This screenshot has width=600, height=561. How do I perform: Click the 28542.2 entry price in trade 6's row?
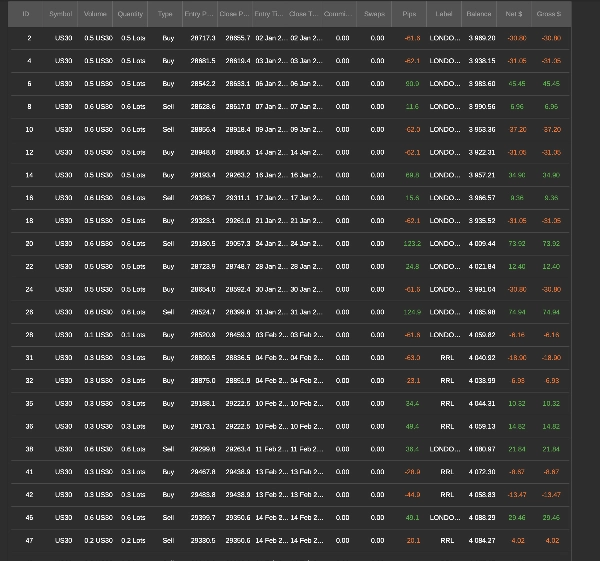[x=203, y=84]
